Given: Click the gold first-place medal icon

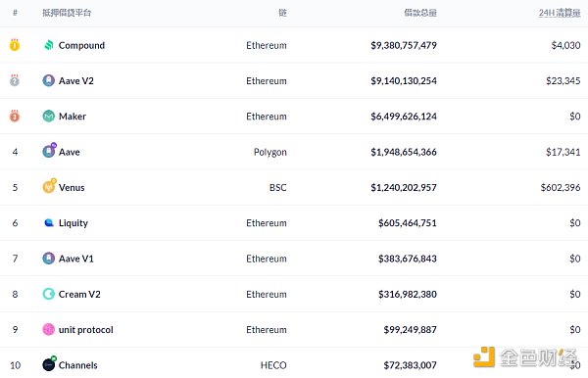Looking at the screenshot, I should [x=15, y=45].
